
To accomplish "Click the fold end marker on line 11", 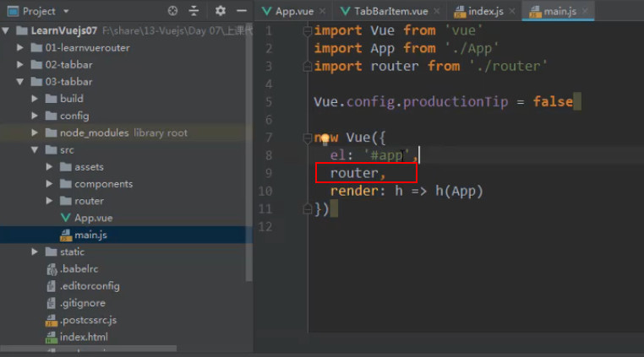I will (x=307, y=209).
